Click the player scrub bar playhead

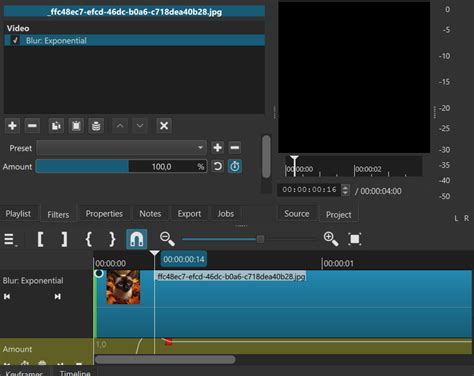(x=294, y=165)
